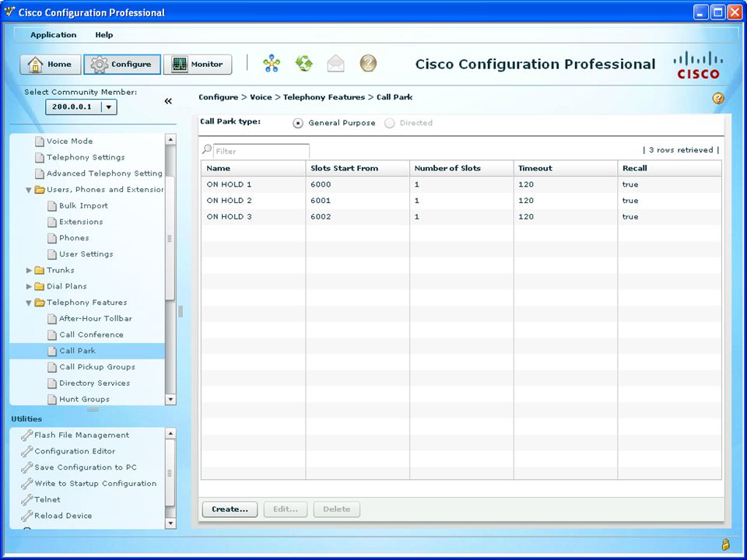Open Call Conference page
This screenshot has width=747, height=560.
(x=91, y=334)
